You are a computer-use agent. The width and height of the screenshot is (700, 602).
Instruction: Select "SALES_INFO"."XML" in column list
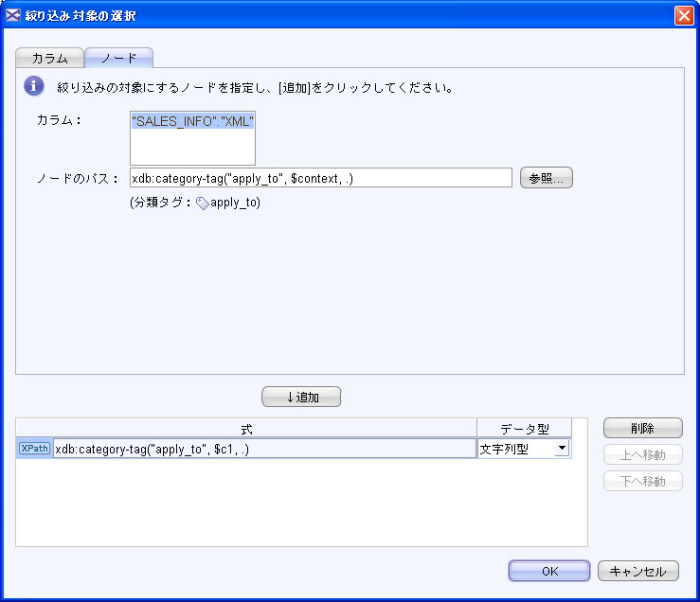(x=192, y=121)
